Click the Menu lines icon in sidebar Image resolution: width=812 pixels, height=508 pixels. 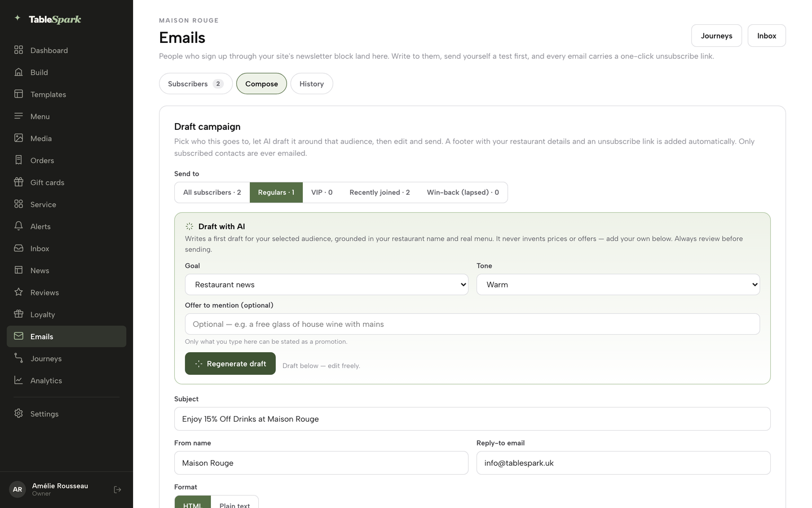click(19, 116)
